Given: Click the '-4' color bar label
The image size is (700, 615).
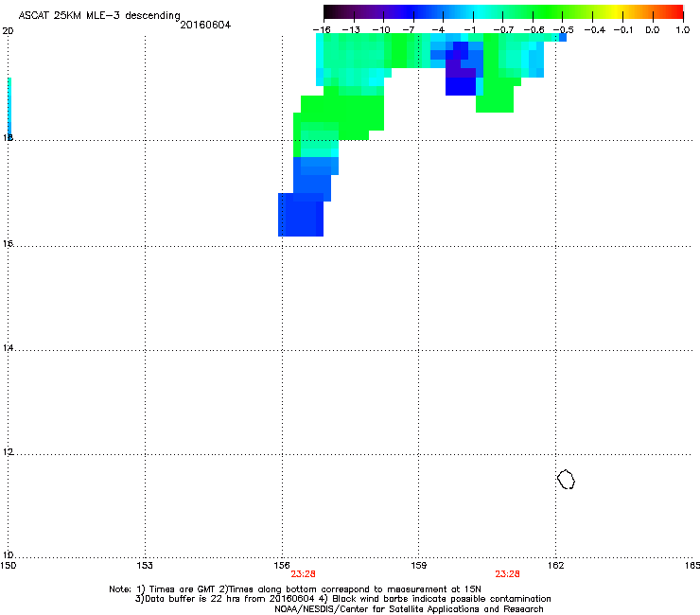Looking at the screenshot, I should point(438,30).
